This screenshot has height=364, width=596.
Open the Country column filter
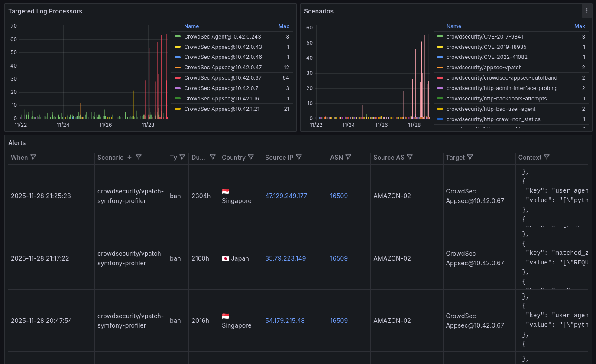click(251, 157)
